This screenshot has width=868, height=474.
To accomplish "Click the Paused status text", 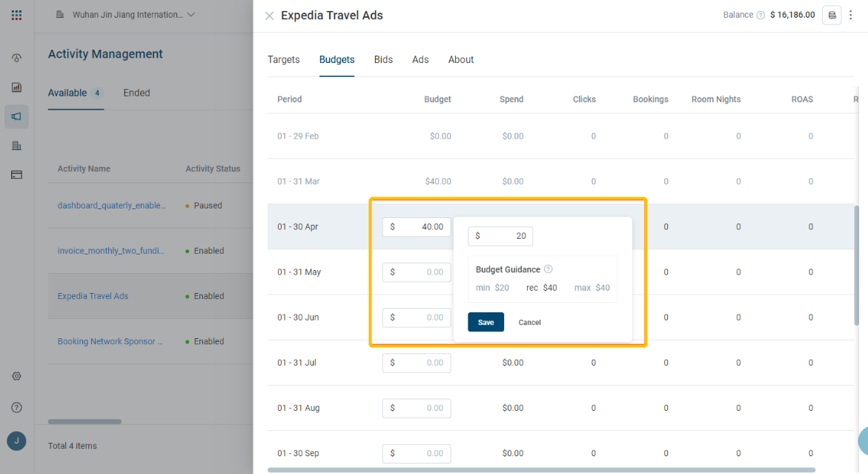I will 208,205.
